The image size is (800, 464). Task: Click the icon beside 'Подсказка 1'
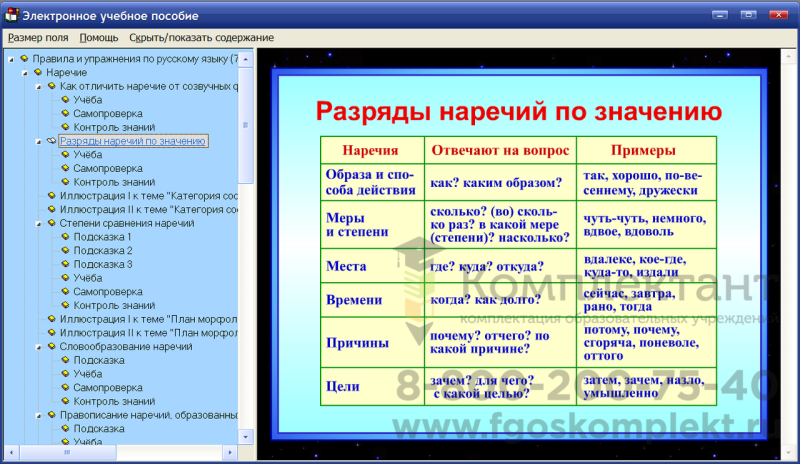65,236
